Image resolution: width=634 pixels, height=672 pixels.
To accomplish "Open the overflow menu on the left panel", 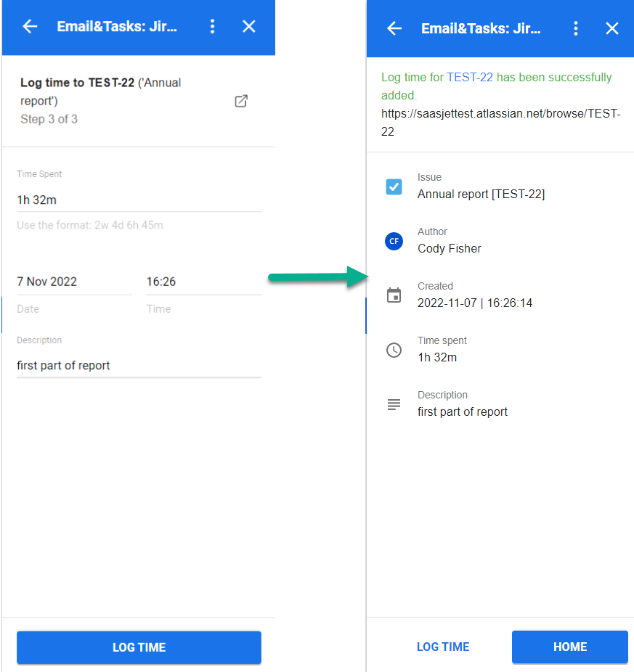I will (212, 26).
